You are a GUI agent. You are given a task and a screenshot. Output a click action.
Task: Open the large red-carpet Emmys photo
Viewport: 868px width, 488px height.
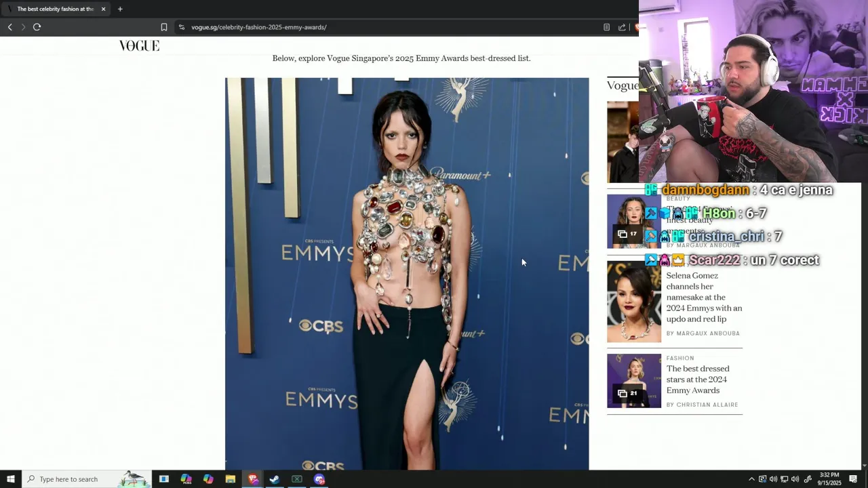tap(407, 274)
